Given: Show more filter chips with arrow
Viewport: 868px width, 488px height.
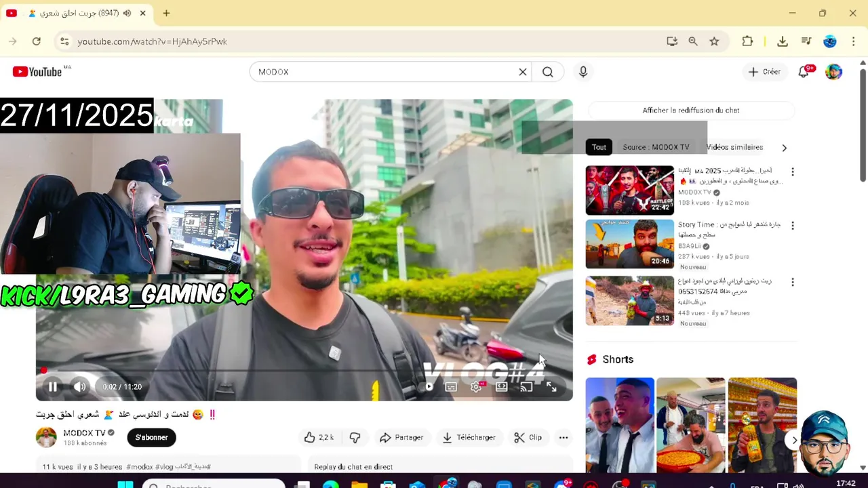Looking at the screenshot, I should tap(785, 148).
